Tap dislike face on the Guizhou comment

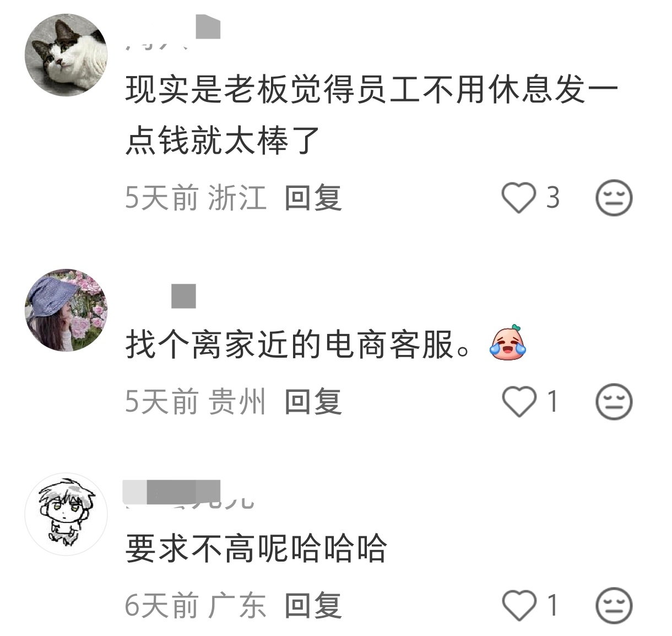(x=614, y=401)
